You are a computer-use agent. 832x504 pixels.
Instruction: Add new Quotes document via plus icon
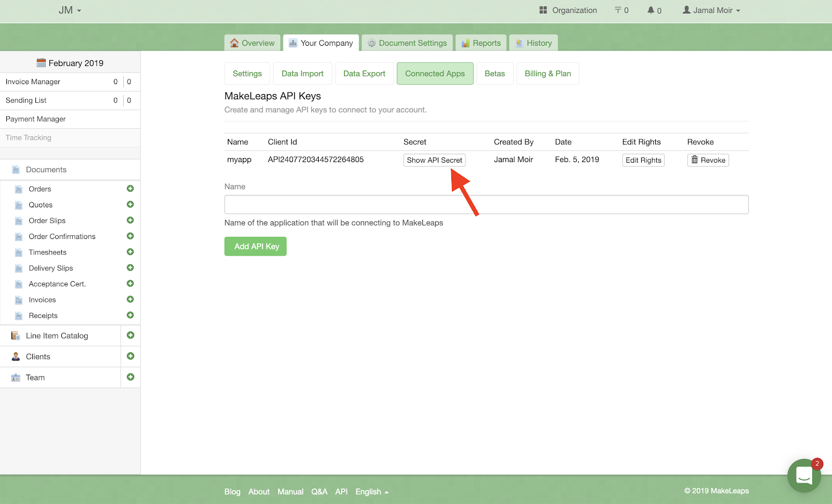[x=131, y=204]
